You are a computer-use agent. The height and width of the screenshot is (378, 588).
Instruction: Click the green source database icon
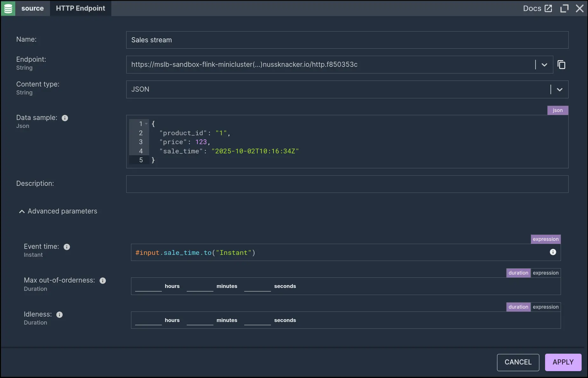pos(8,8)
